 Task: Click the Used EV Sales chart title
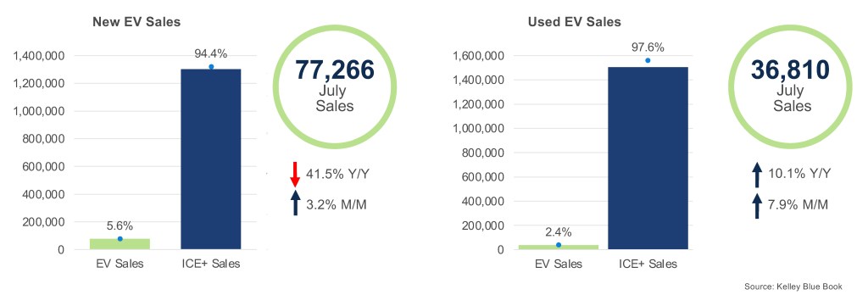(574, 22)
